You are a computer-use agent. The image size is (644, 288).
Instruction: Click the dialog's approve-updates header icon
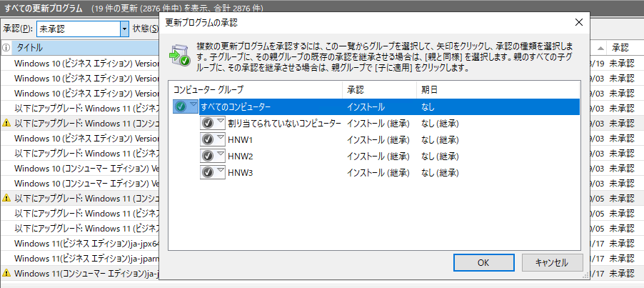180,54
